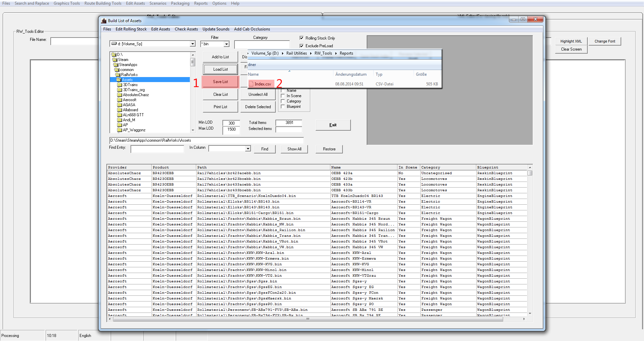Enable the Category checkbox below In Scene
644x341 pixels.
283,101
